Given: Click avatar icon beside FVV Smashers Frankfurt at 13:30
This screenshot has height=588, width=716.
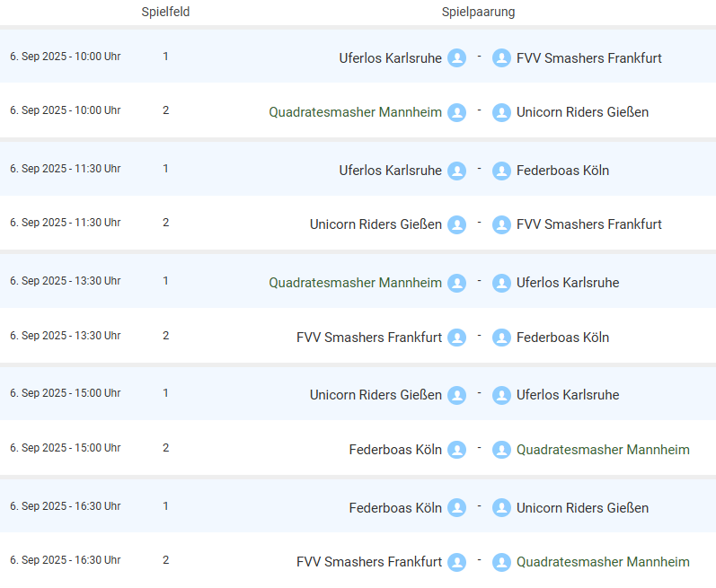Looking at the screenshot, I should click(x=456, y=338).
